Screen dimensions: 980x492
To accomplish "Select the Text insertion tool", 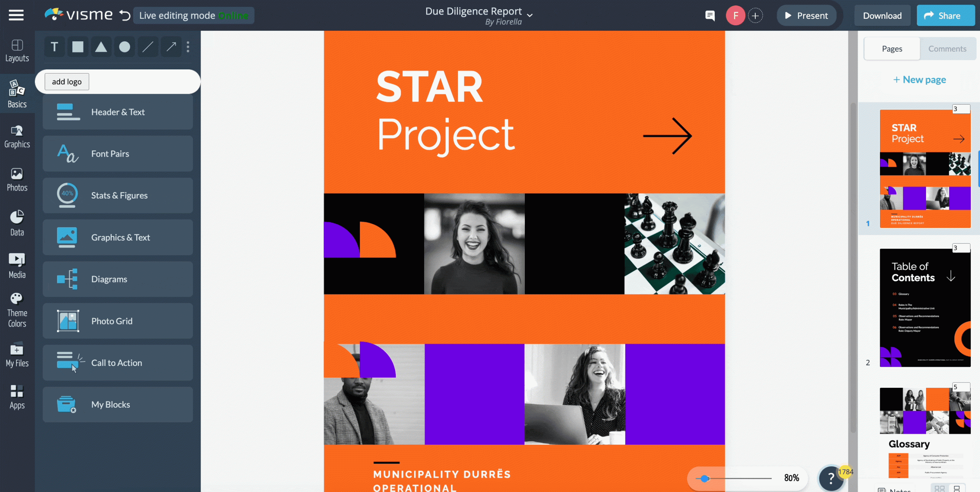I will point(54,46).
